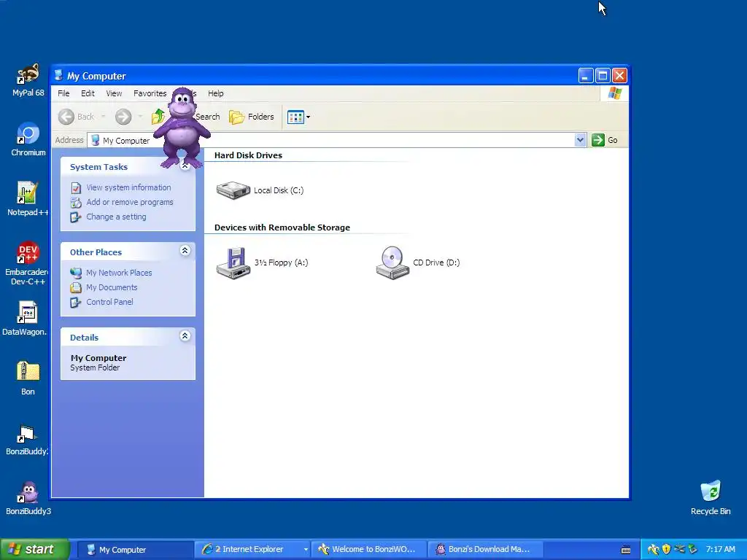Collapse the Other Places panel
Screen dimensions: 747x560
click(x=185, y=251)
